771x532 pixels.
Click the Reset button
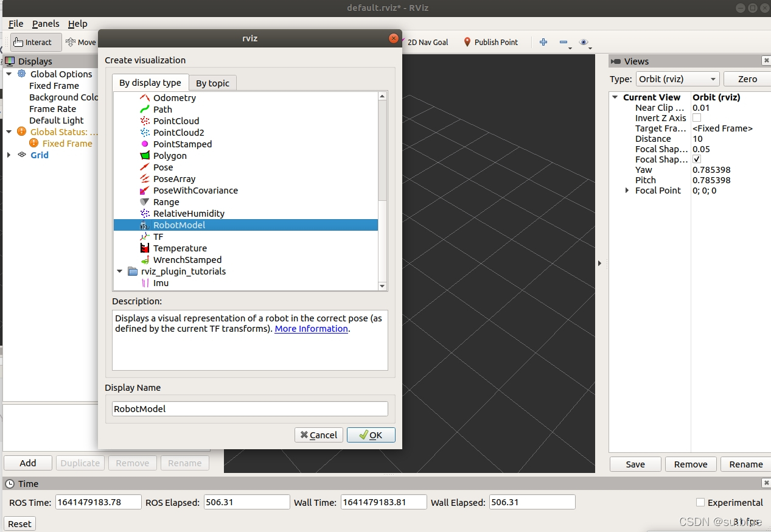(x=19, y=523)
